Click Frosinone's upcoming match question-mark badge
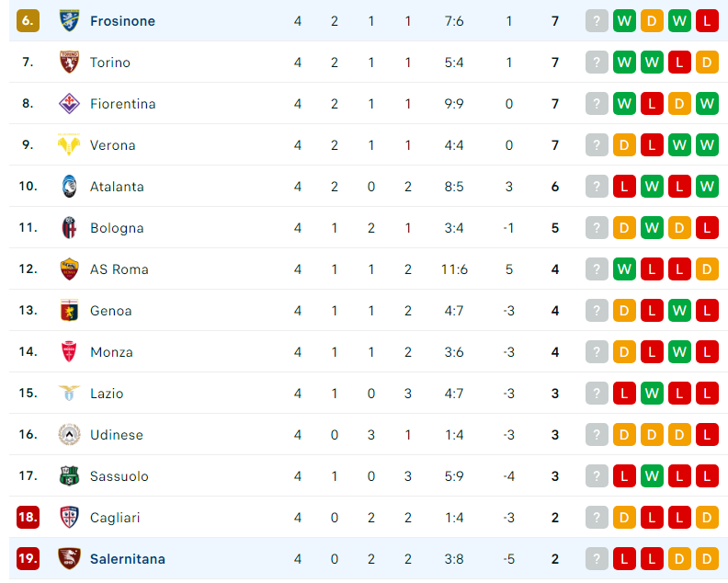The image size is (728, 583). click(597, 21)
